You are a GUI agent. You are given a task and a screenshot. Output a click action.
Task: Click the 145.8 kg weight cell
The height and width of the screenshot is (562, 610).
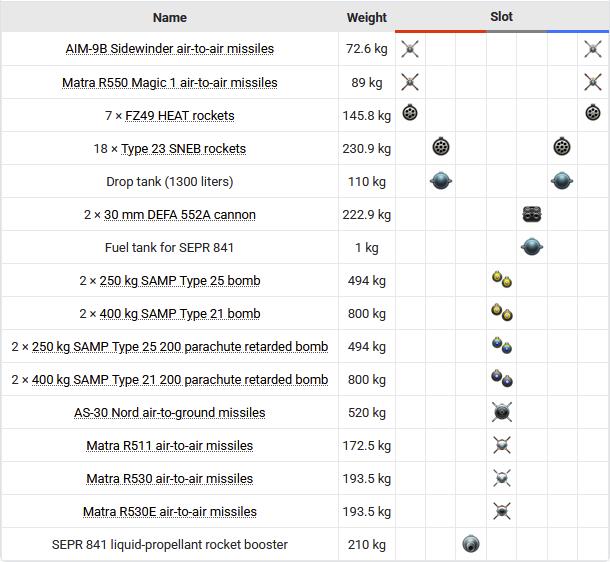[367, 116]
